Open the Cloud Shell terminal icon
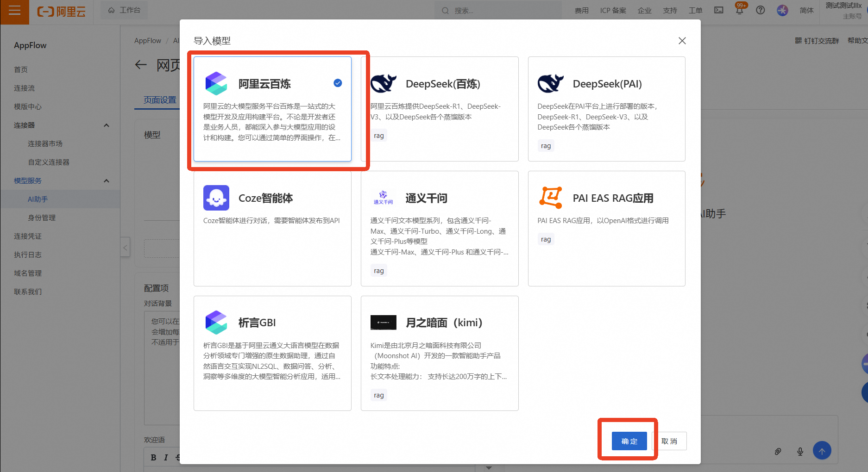Viewport: 868px width, 472px height. [718, 10]
